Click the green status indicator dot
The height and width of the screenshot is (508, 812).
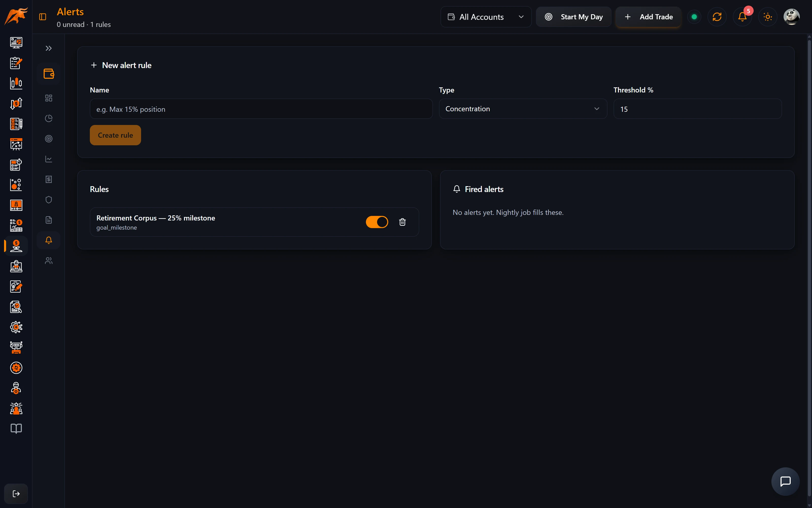(694, 17)
